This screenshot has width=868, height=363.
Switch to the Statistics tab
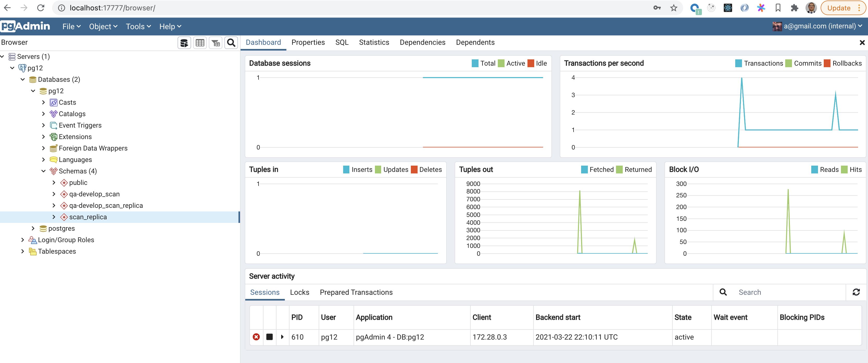click(x=374, y=42)
